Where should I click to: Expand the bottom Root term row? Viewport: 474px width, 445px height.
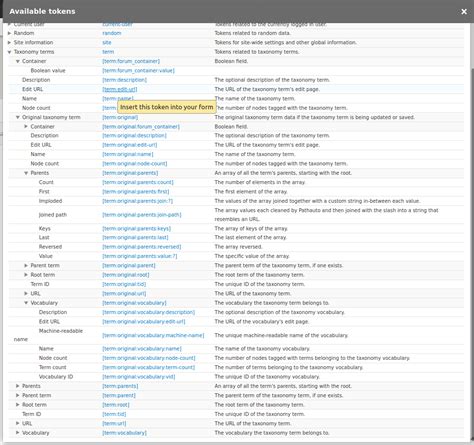18,405
